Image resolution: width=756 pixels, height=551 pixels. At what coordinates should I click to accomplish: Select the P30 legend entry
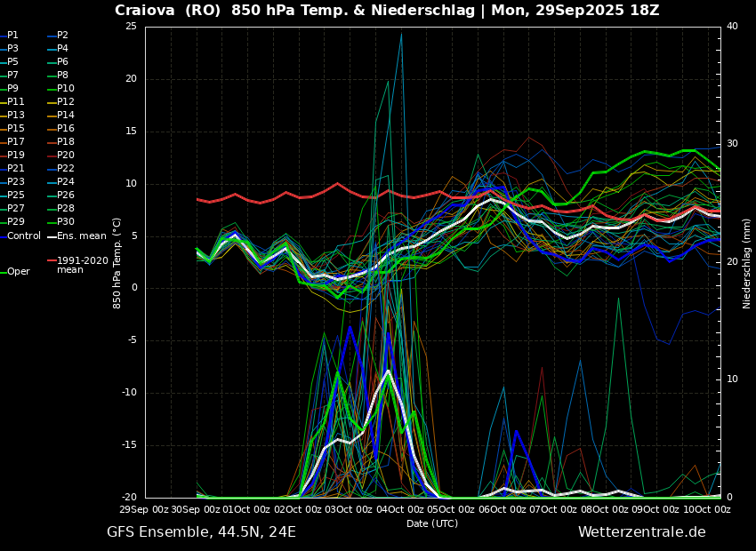(65, 222)
